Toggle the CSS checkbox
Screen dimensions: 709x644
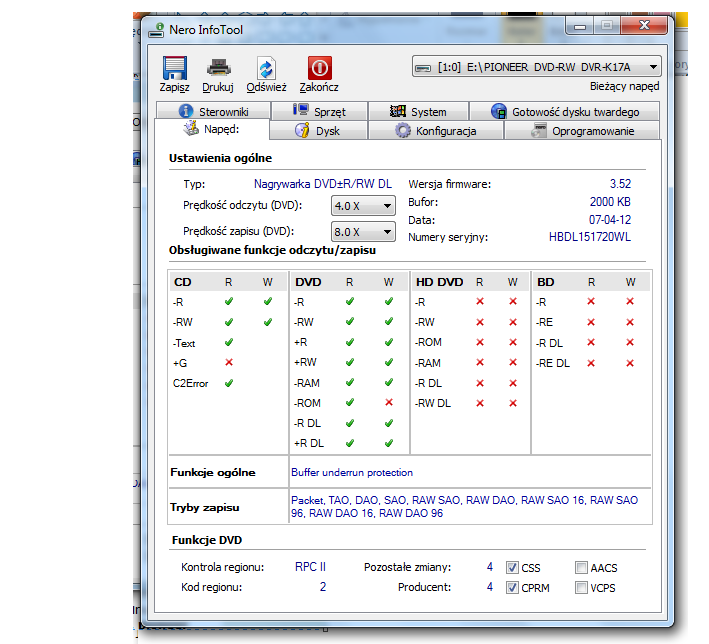[512, 568]
